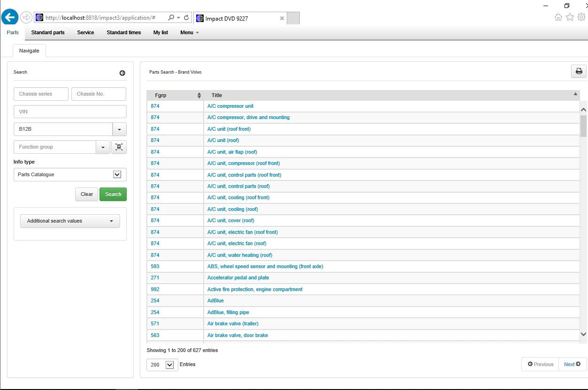Open Accelerator pedal and plate link
588x390 pixels.
coord(238,278)
